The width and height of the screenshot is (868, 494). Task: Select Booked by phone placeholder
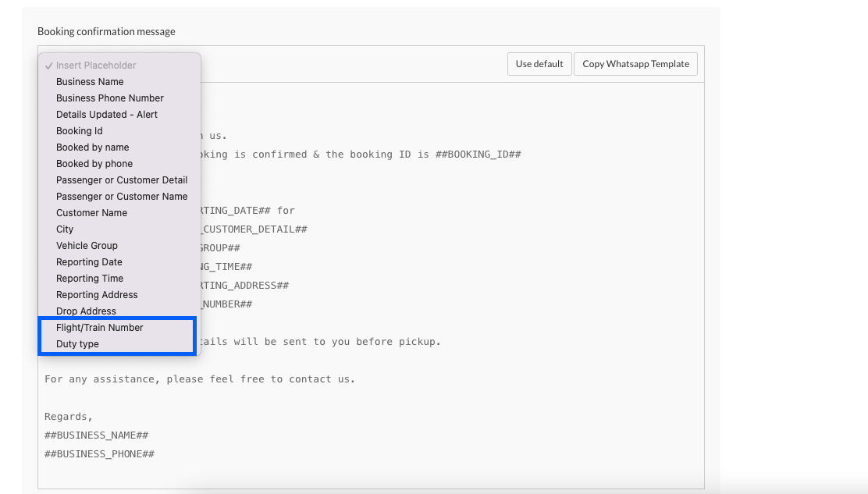[119, 164]
